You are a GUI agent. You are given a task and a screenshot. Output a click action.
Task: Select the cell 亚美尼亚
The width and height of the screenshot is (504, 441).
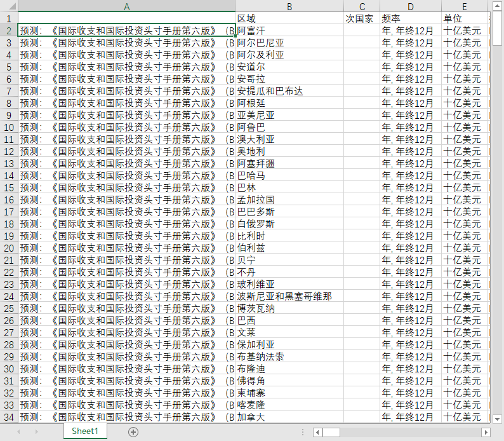(289, 115)
